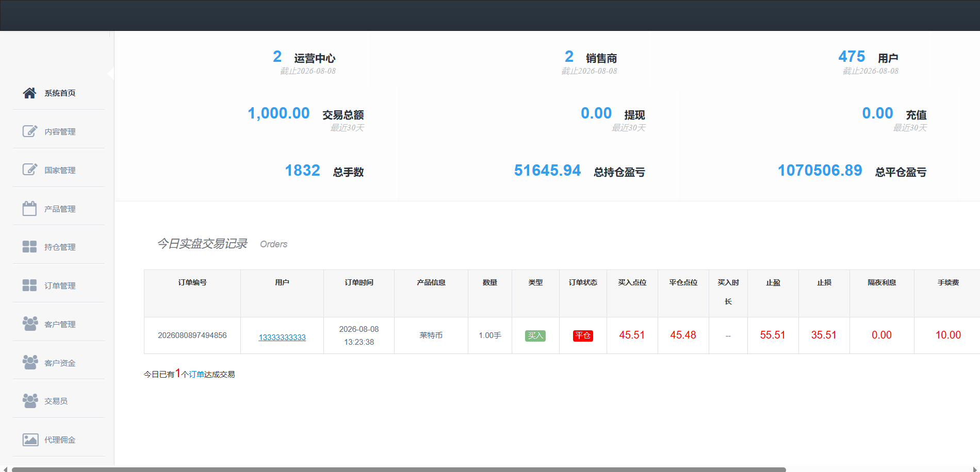
Task: Open the 订单管理 grid icon
Action: coord(29,285)
